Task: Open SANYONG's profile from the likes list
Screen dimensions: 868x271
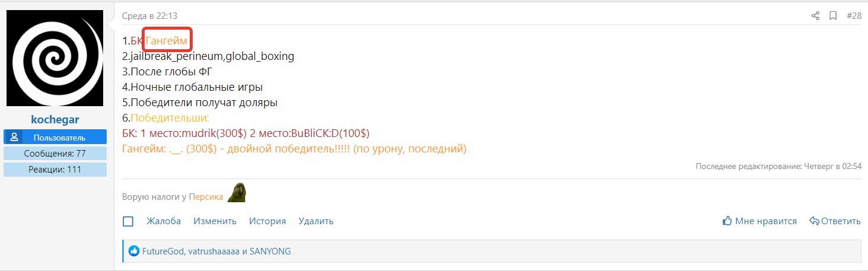Action: 270,251
